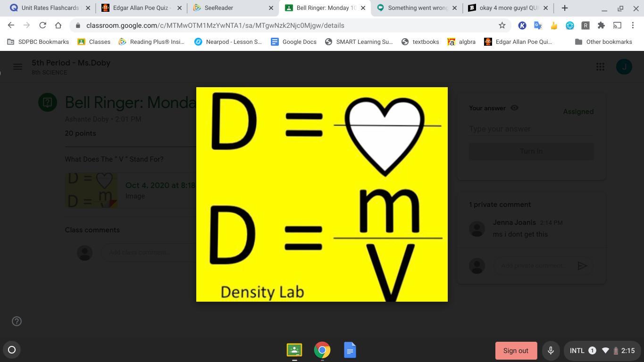Screen dimensions: 644x362
Task: Send the private comment arrow
Action: [x=582, y=266]
